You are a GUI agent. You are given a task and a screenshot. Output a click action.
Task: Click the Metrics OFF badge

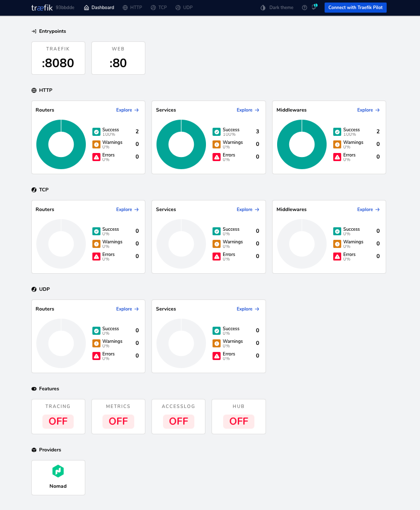[x=118, y=421]
